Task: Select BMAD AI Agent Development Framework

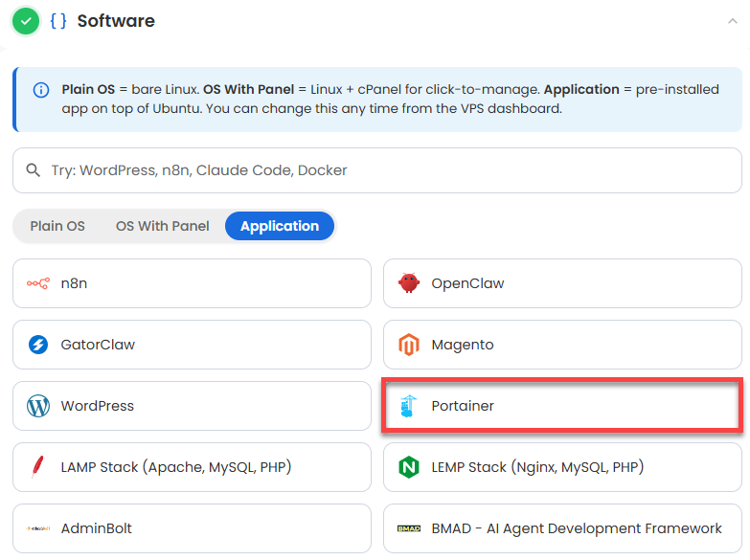Action: pos(562,528)
